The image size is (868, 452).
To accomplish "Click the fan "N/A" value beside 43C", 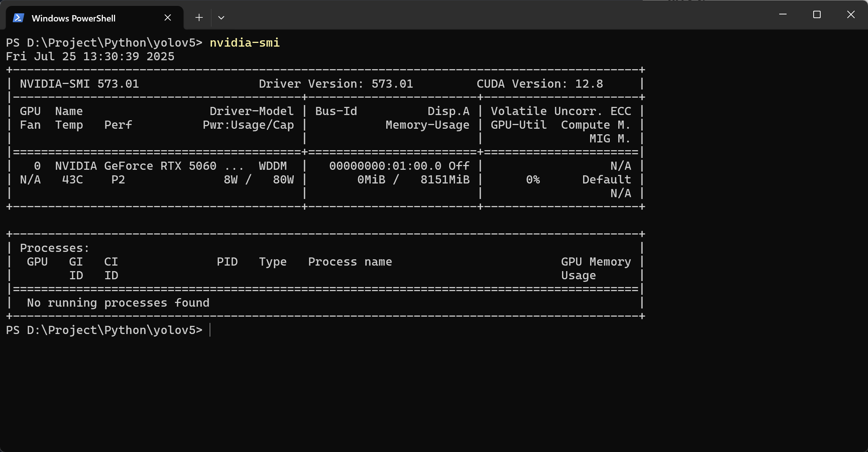I will 30,180.
